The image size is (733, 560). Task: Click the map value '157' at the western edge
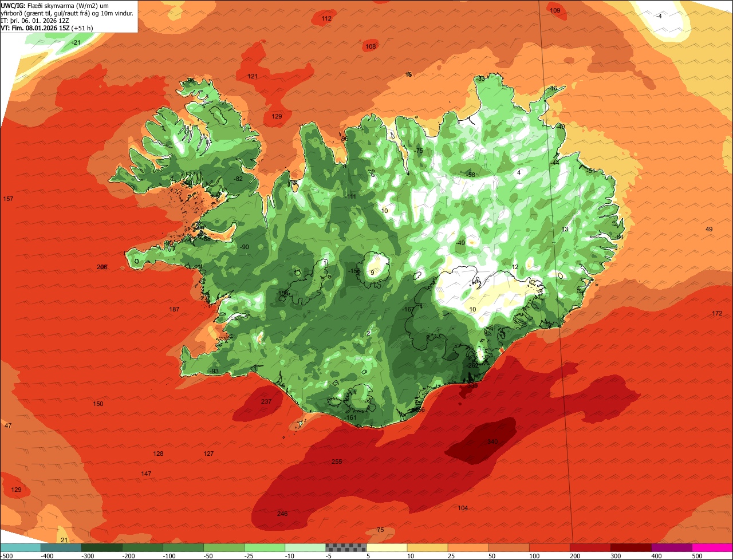pos(8,199)
